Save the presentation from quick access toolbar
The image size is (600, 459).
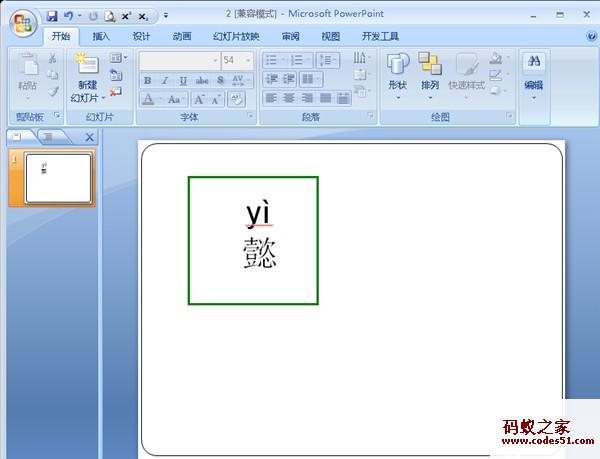pos(51,16)
